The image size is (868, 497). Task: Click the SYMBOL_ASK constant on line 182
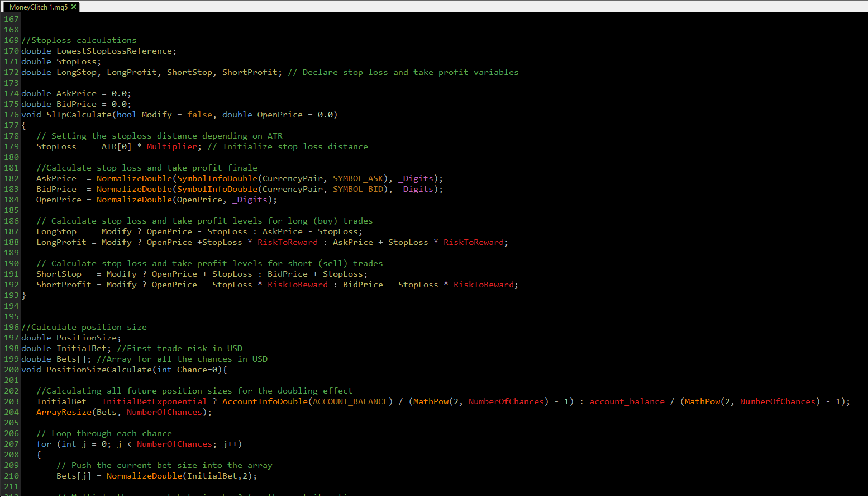[358, 178]
